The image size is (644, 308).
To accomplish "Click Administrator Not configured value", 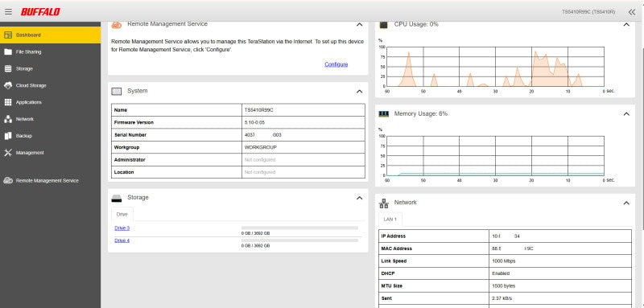I will tap(260, 160).
